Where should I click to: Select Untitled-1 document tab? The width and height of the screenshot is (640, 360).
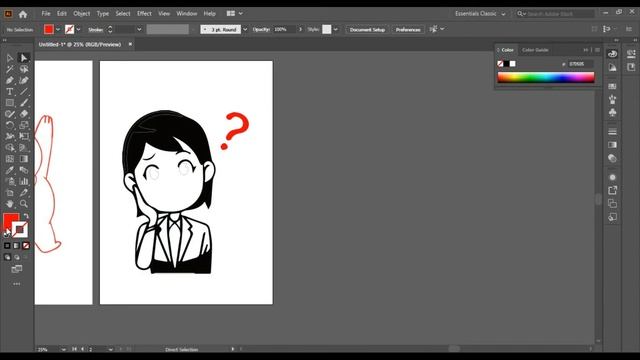(80, 44)
